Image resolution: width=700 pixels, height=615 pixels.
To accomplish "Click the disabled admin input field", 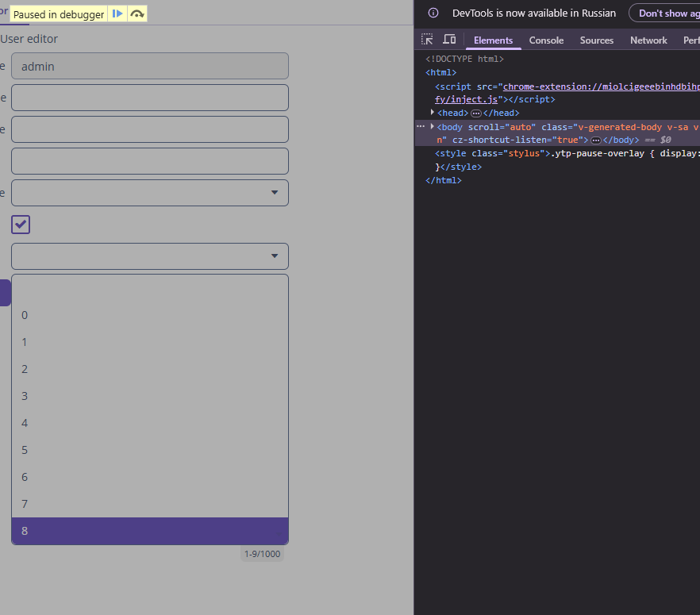I will click(x=150, y=66).
